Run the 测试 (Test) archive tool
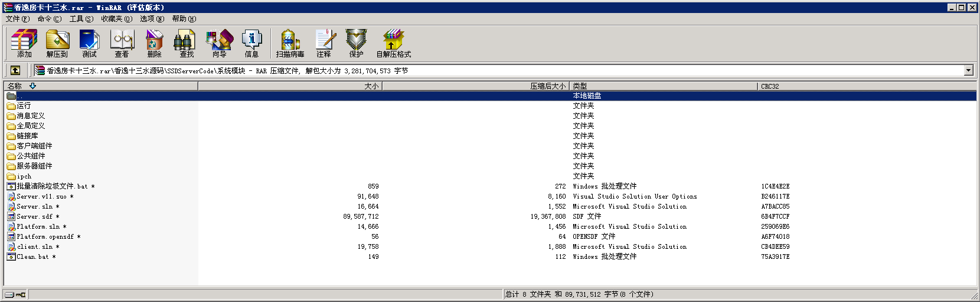The height and width of the screenshot is (302, 980). 90,44
